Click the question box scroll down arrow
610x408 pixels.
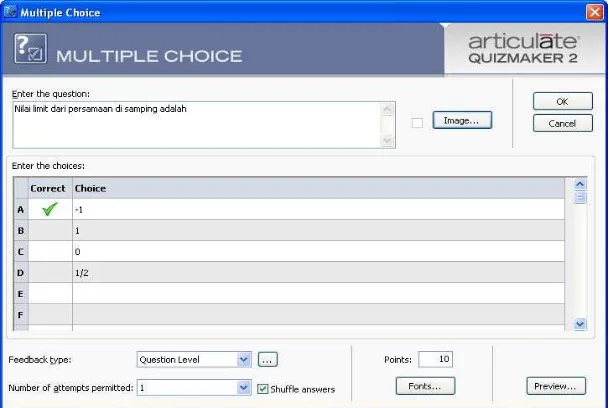[x=387, y=140]
